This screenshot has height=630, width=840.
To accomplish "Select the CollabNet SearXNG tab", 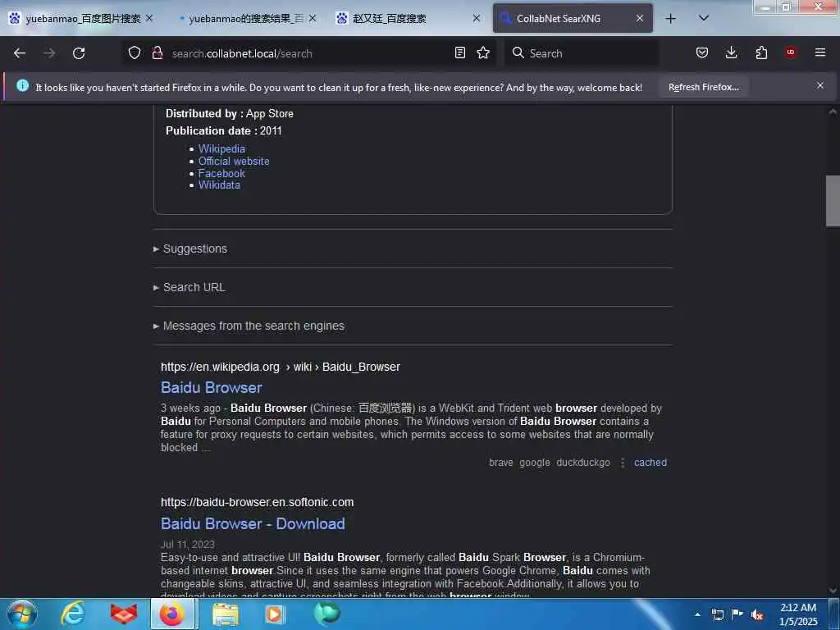I will pos(572,18).
